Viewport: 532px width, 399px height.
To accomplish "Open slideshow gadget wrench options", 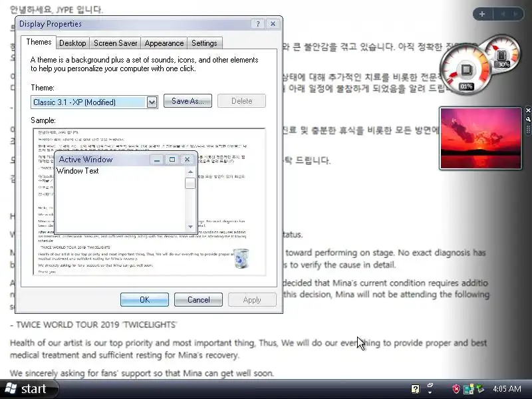I will click(528, 119).
